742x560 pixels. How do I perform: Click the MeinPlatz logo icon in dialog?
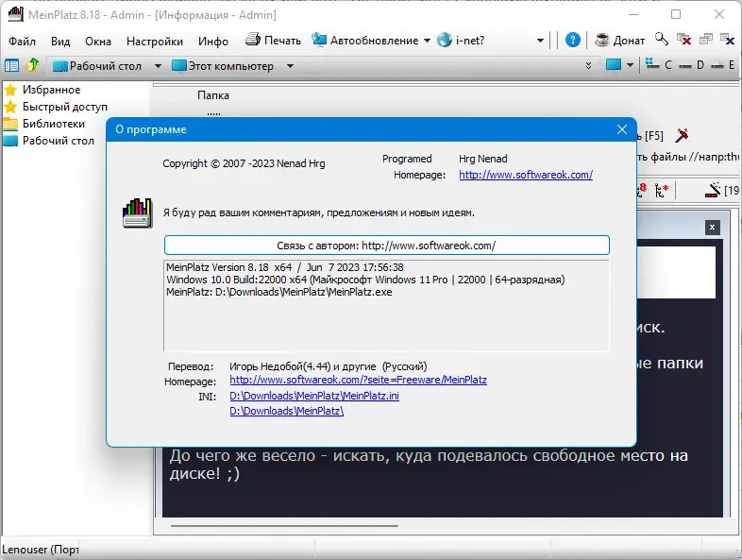tap(137, 213)
